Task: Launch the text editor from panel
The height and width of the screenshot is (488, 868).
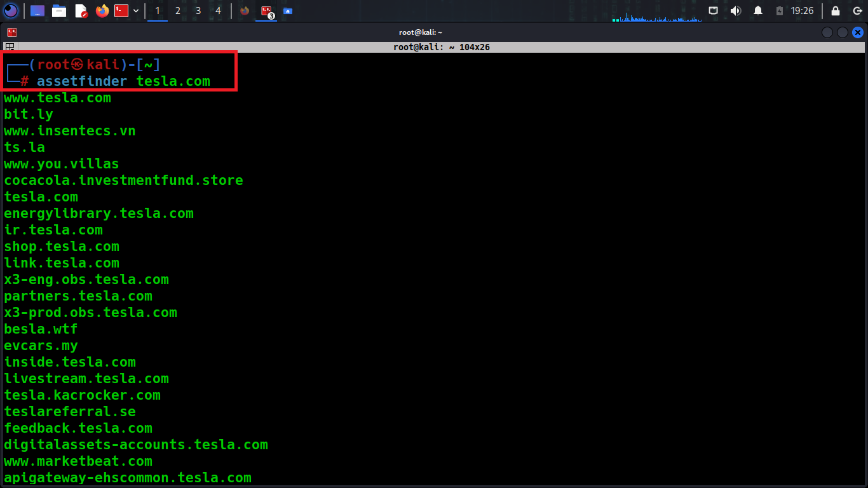Action: pyautogui.click(x=81, y=11)
